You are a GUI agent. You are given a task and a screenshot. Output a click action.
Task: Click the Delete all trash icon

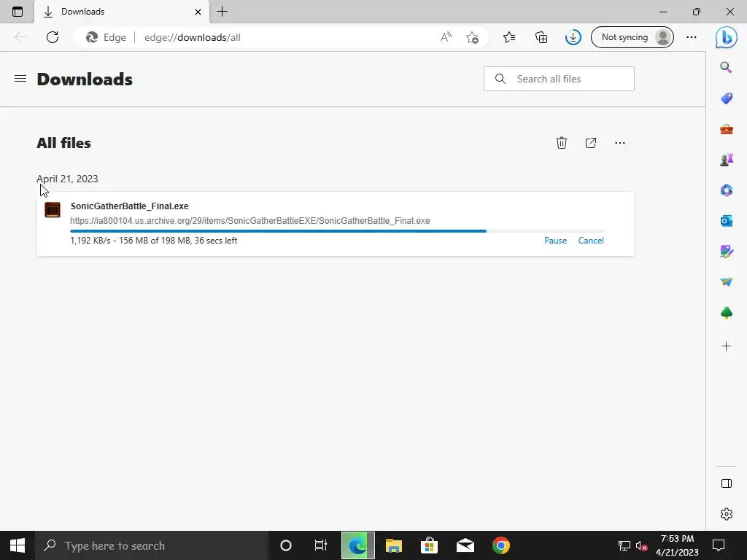(x=562, y=143)
